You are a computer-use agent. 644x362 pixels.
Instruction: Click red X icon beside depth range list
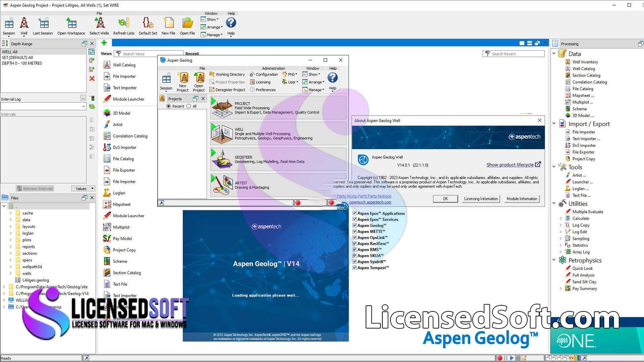[x=92, y=78]
